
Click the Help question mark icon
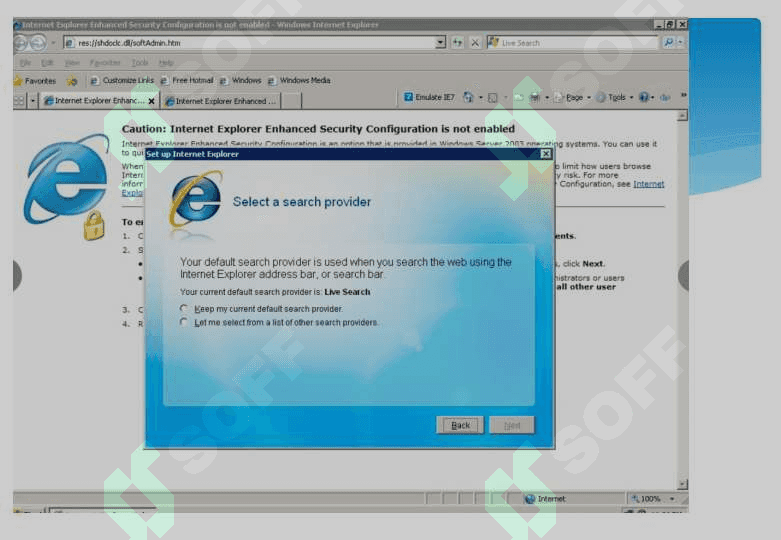point(644,98)
